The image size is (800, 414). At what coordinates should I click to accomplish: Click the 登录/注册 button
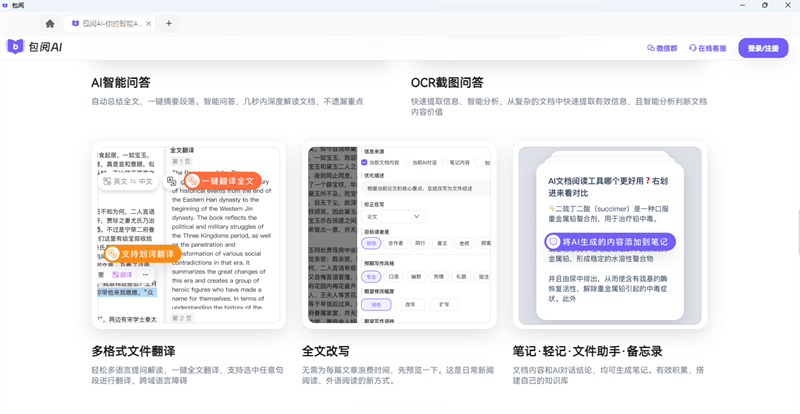[763, 48]
